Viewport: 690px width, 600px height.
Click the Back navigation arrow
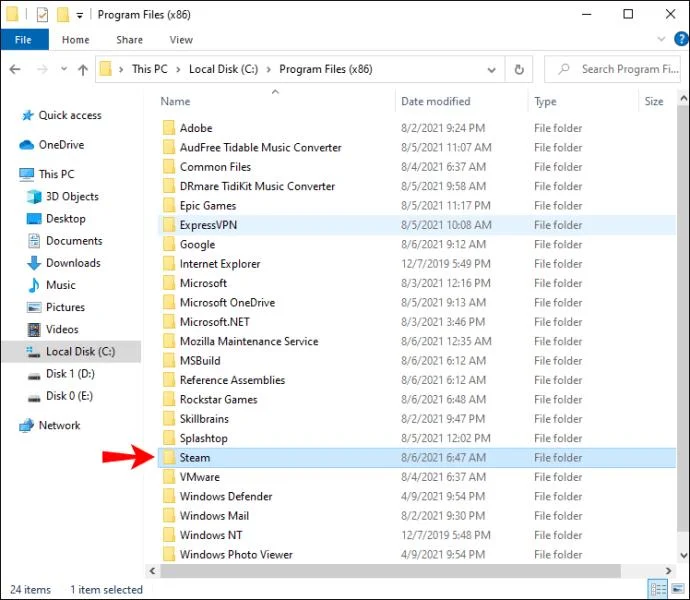(15, 70)
